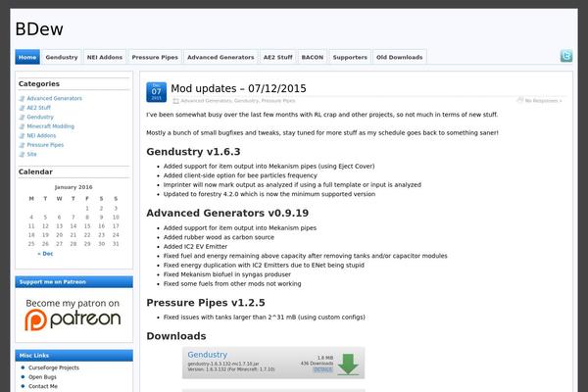Click the green Gendustry download arrow
The height and width of the screenshot is (392, 588).
coord(348,364)
